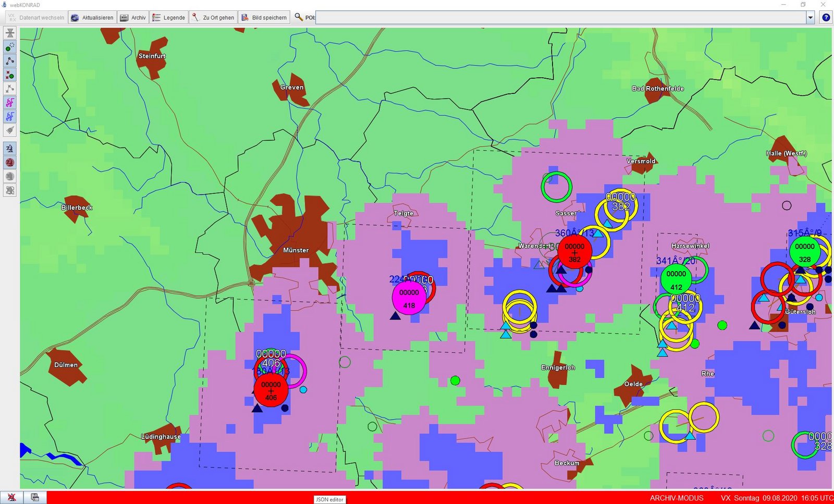The height and width of the screenshot is (504, 834).
Task: Click the floppy disk icon in the status bar
Action: point(35,498)
